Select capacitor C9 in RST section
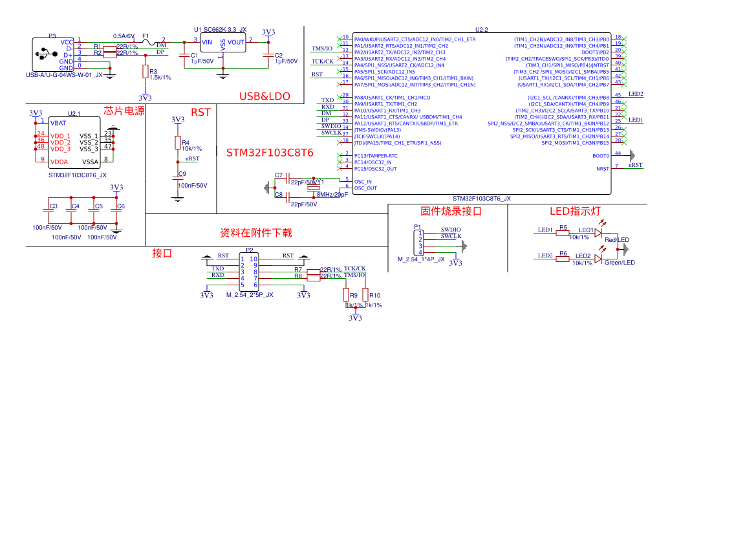Screen dimensions: 756x535 click(x=178, y=178)
